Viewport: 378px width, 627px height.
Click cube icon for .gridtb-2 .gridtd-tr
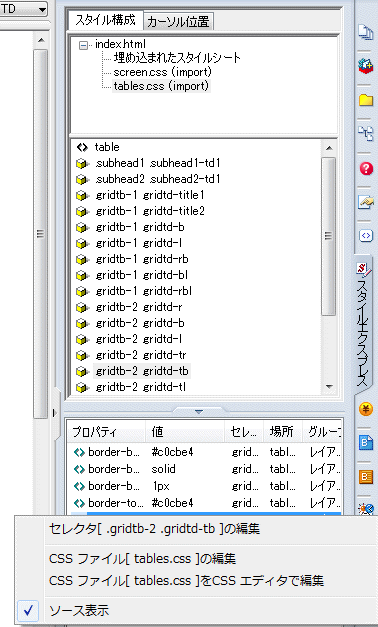click(82, 355)
